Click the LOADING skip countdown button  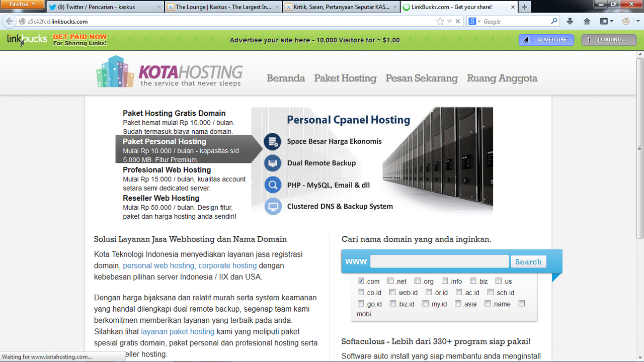[x=608, y=40]
